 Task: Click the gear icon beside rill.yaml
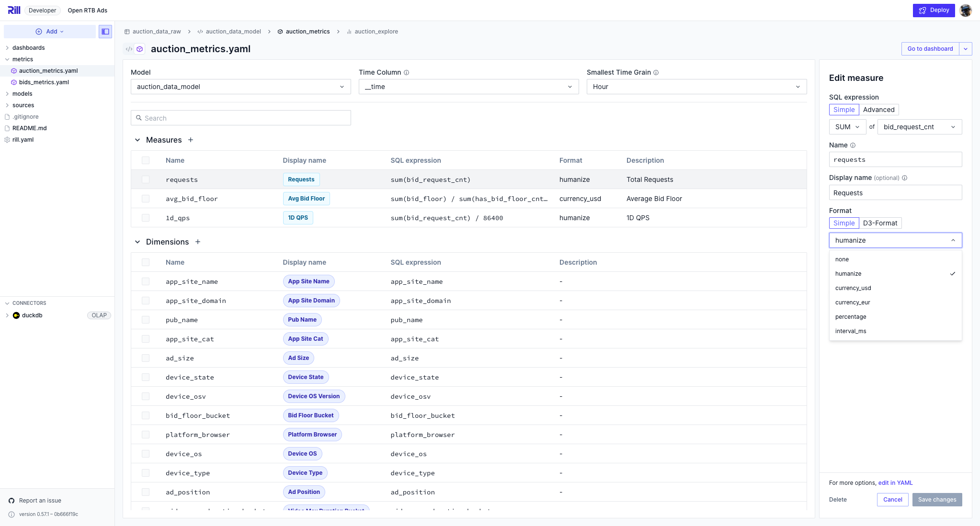pyautogui.click(x=7, y=139)
